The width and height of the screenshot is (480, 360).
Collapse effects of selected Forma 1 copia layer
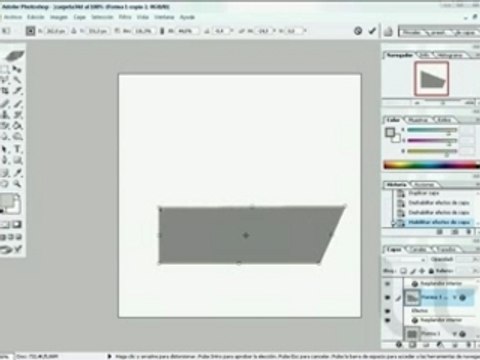pyautogui.click(x=455, y=297)
